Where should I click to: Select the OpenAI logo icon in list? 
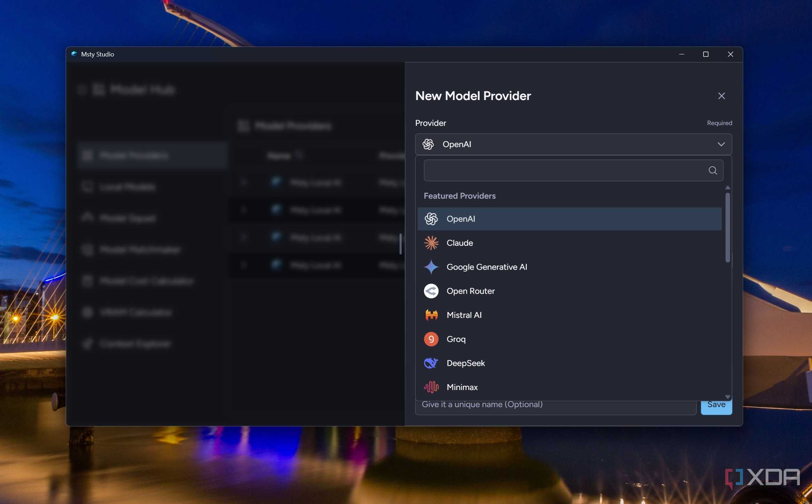(x=431, y=219)
